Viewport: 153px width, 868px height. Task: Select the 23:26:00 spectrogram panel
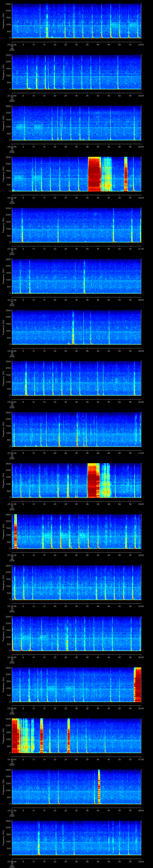pyautogui.click(x=76, y=225)
